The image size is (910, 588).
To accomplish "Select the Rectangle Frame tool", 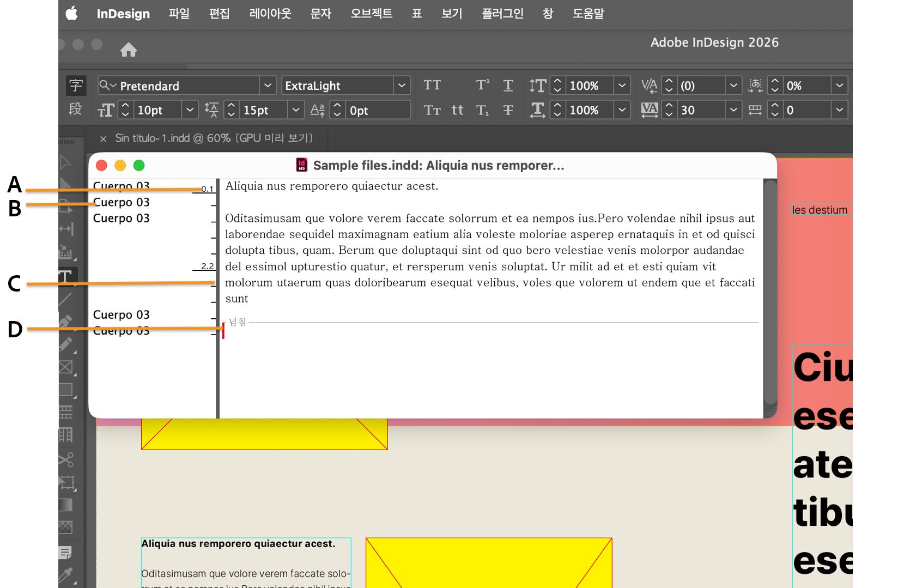I will [x=66, y=367].
